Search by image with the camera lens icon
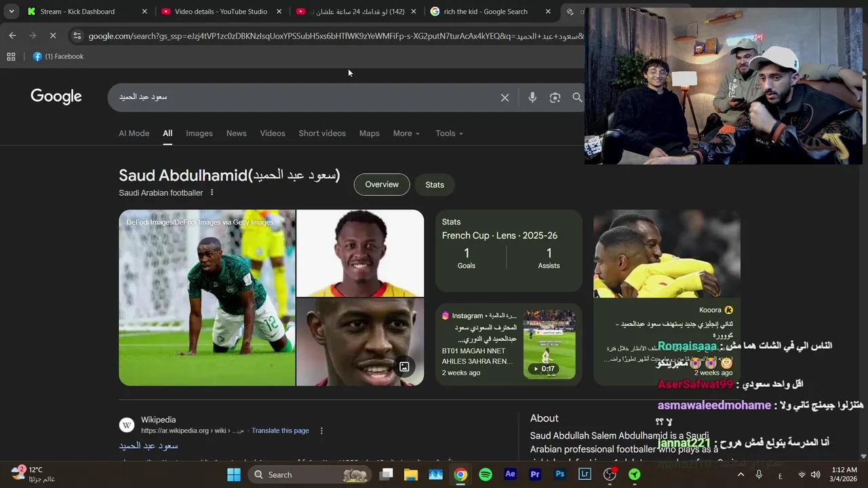 coord(555,98)
